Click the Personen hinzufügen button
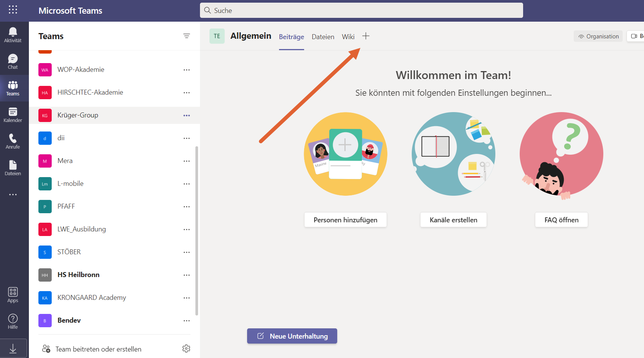The width and height of the screenshot is (644, 358). 345,220
